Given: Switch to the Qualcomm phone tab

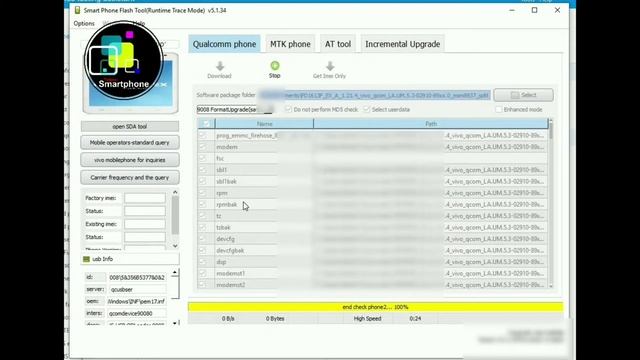Looking at the screenshot, I should 224,44.
